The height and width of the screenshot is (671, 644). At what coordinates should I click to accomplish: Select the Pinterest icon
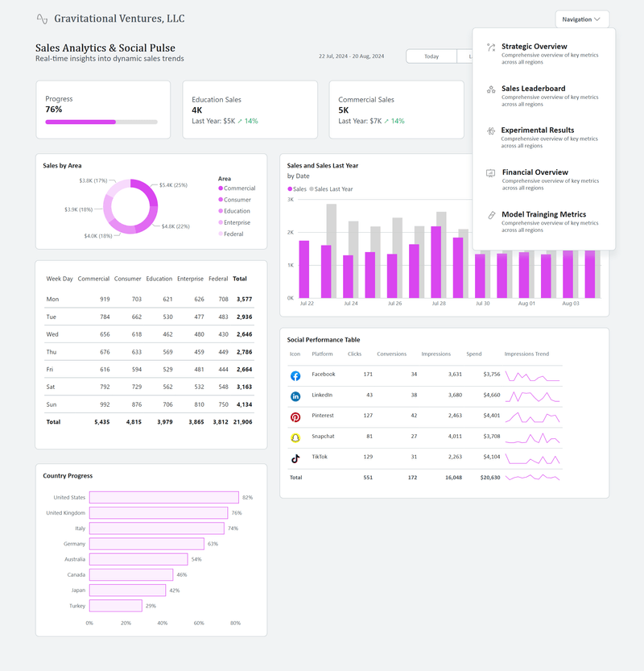click(294, 416)
